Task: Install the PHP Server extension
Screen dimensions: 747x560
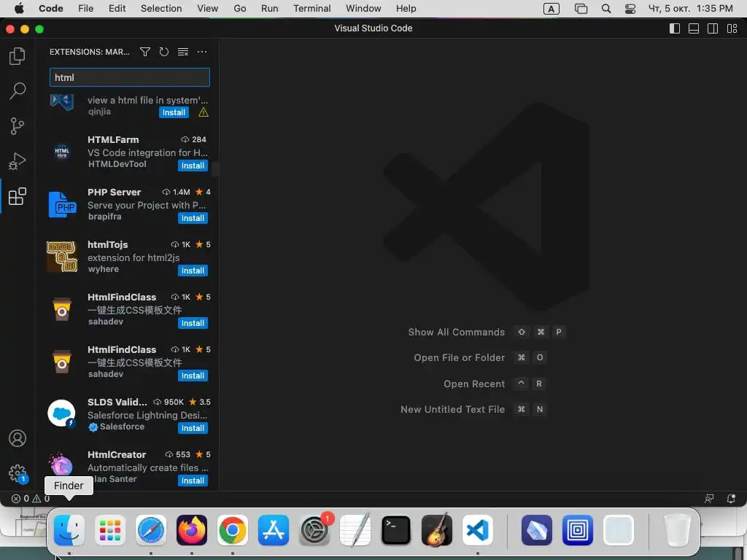Action: (x=193, y=218)
